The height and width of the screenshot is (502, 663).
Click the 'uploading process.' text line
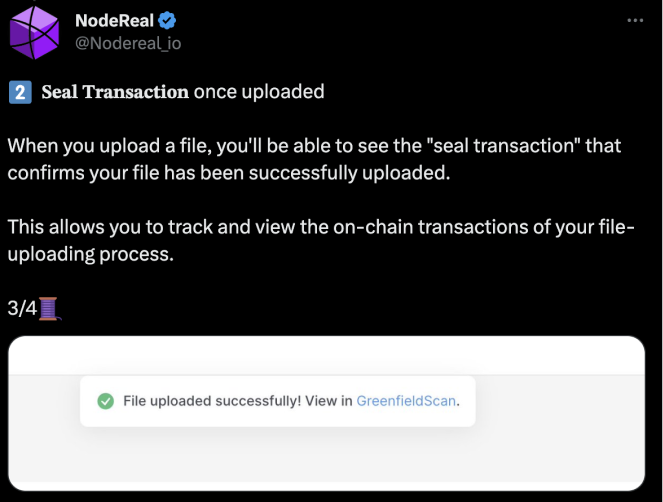pos(90,254)
